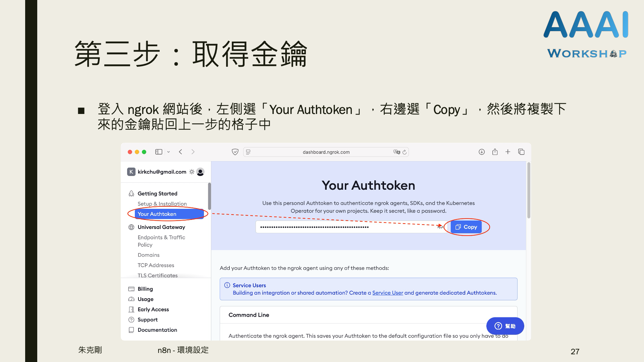The width and height of the screenshot is (644, 362).
Task: Show the tab overview icon
Action: (x=521, y=152)
